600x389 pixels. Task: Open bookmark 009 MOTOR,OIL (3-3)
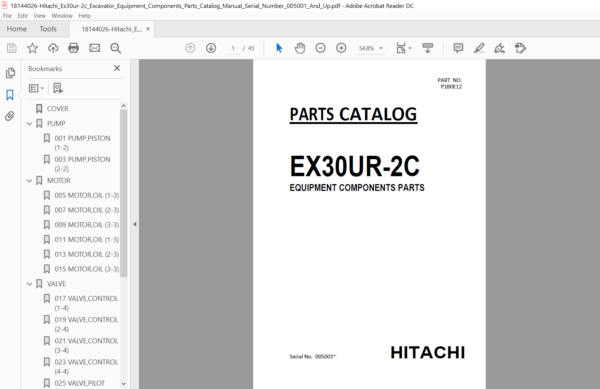coord(87,225)
